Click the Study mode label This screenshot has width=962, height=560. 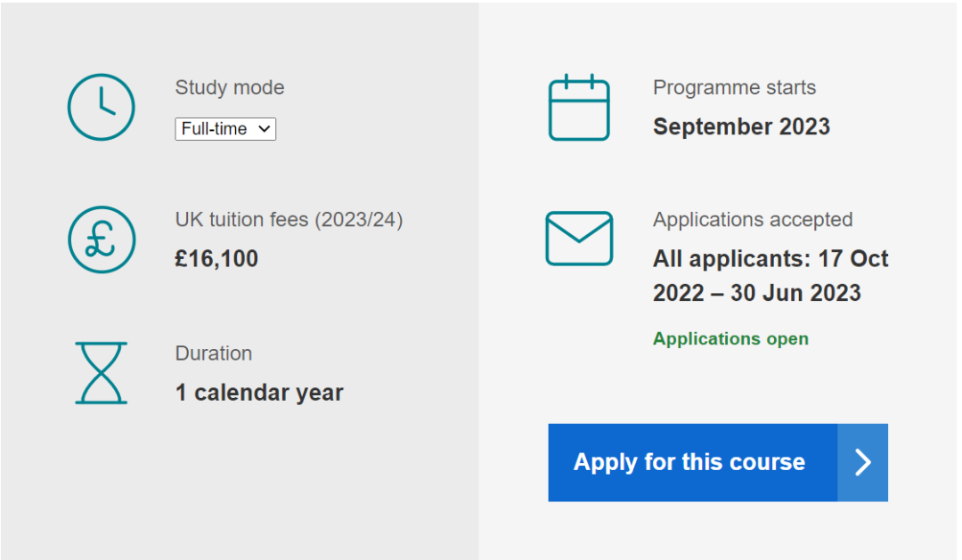[x=230, y=88]
